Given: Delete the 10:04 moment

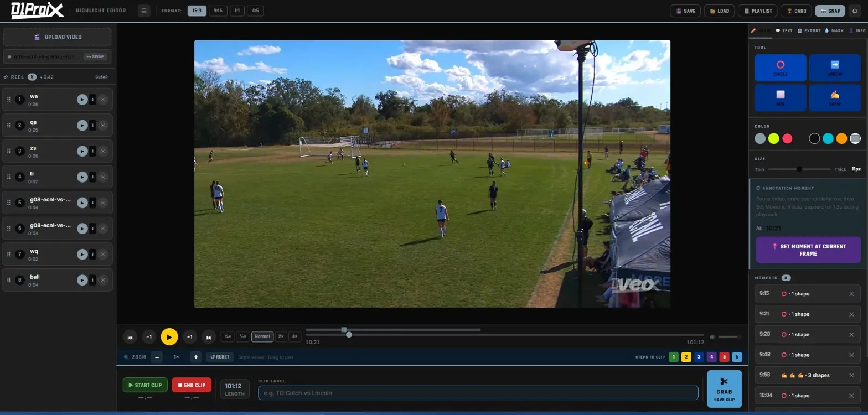Looking at the screenshot, I should (851, 396).
